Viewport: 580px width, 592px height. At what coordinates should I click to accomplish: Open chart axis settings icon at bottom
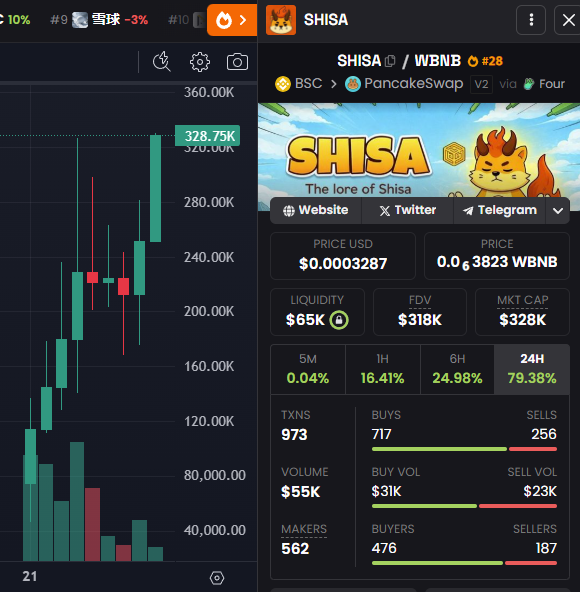pos(217,578)
